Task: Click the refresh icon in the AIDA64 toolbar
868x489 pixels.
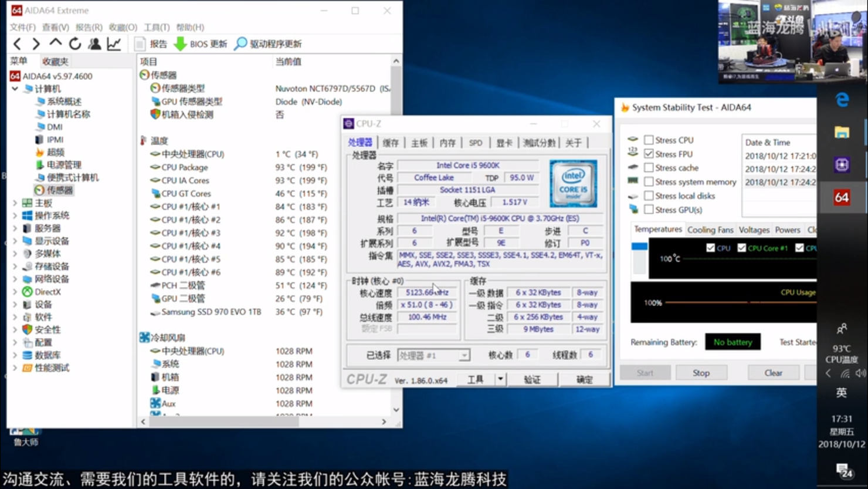Action: (74, 43)
